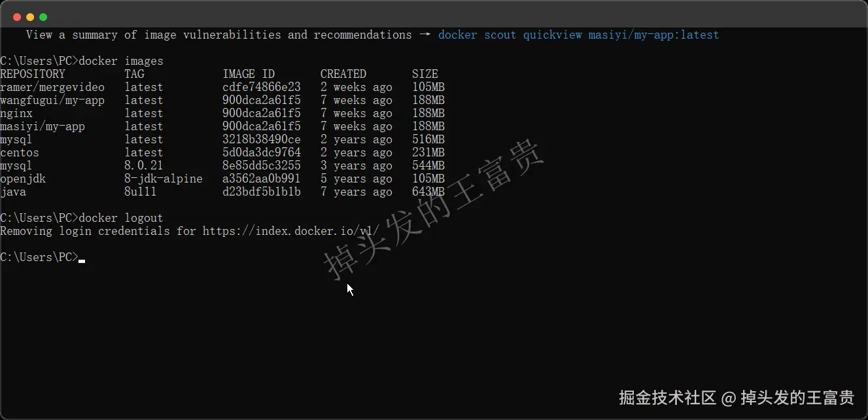Click the IMAGE ID column header
The image size is (868, 420).
click(x=249, y=74)
